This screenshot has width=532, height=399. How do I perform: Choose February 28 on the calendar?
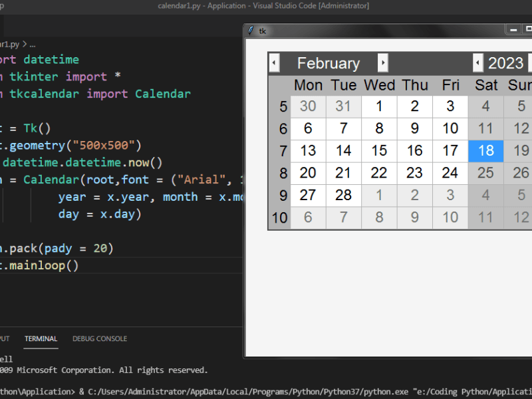(343, 195)
